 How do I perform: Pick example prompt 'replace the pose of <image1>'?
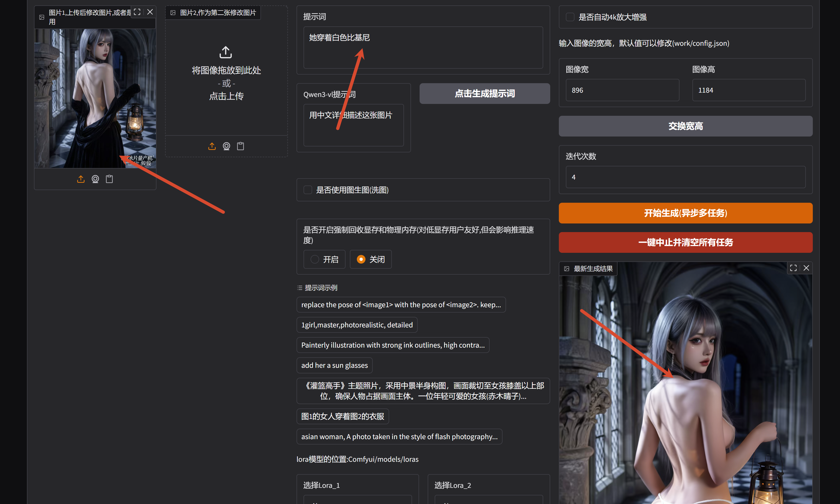click(401, 305)
